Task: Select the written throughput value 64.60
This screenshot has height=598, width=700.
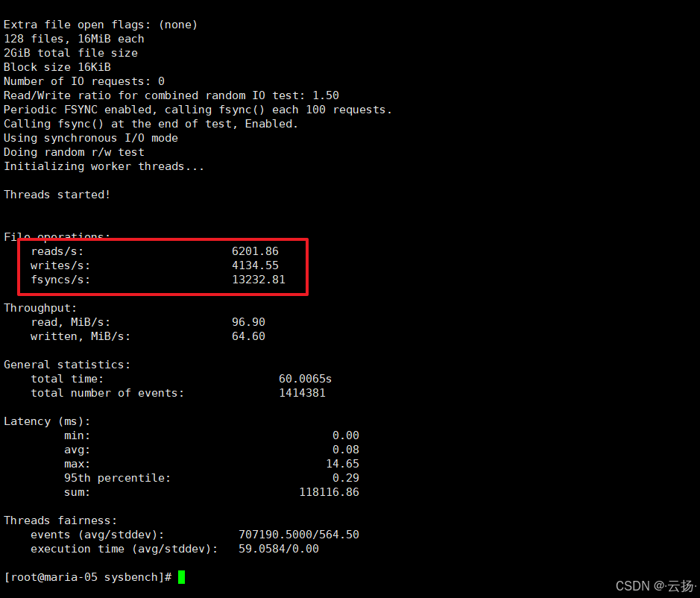Action: [x=248, y=336]
